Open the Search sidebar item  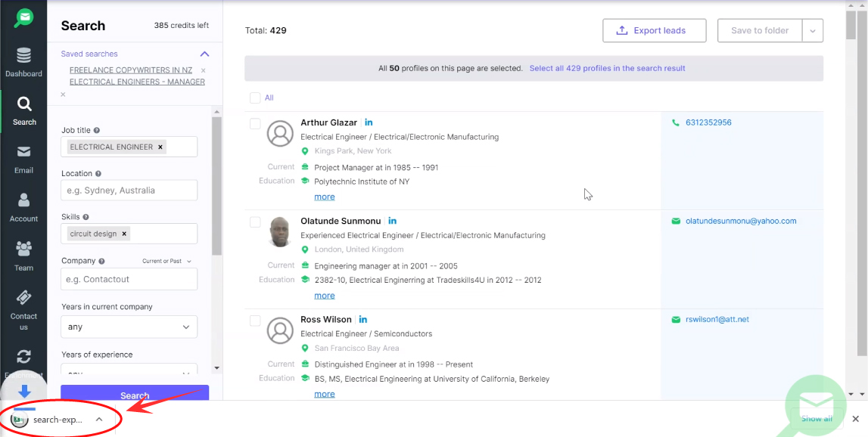tap(23, 110)
